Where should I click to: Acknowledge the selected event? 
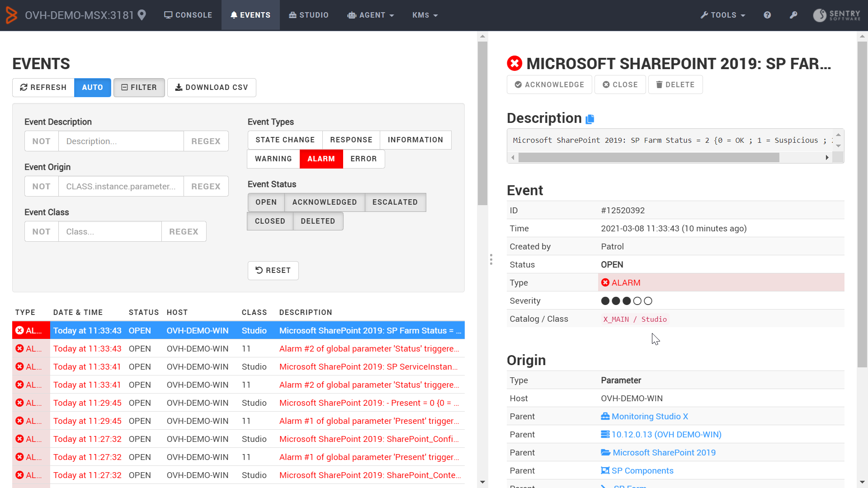[x=549, y=84]
